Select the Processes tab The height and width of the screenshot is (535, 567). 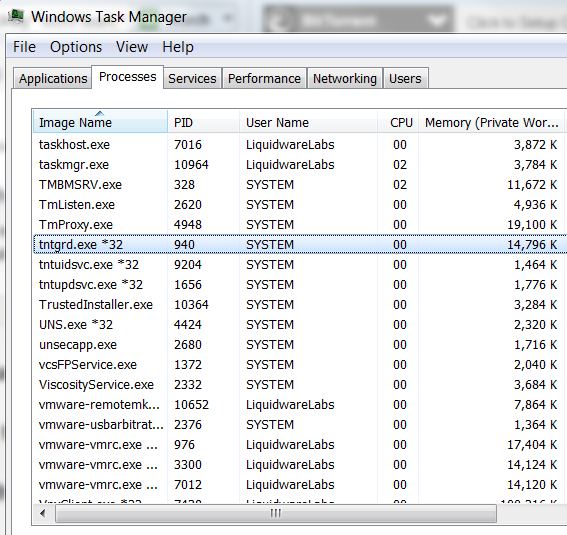click(128, 77)
